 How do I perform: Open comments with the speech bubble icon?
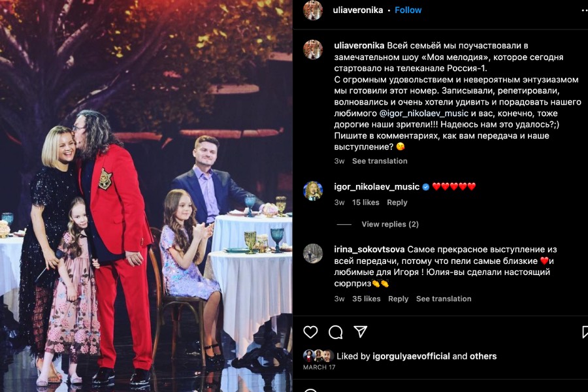335,332
